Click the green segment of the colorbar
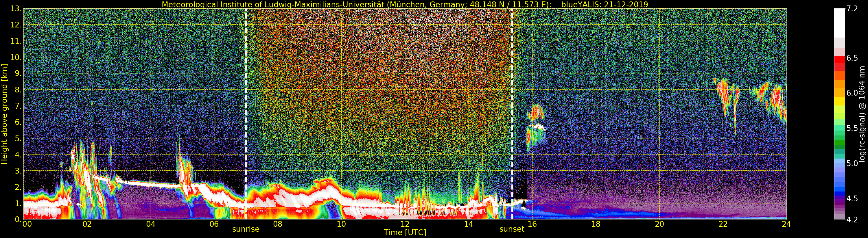868x238 pixels. coord(839,142)
